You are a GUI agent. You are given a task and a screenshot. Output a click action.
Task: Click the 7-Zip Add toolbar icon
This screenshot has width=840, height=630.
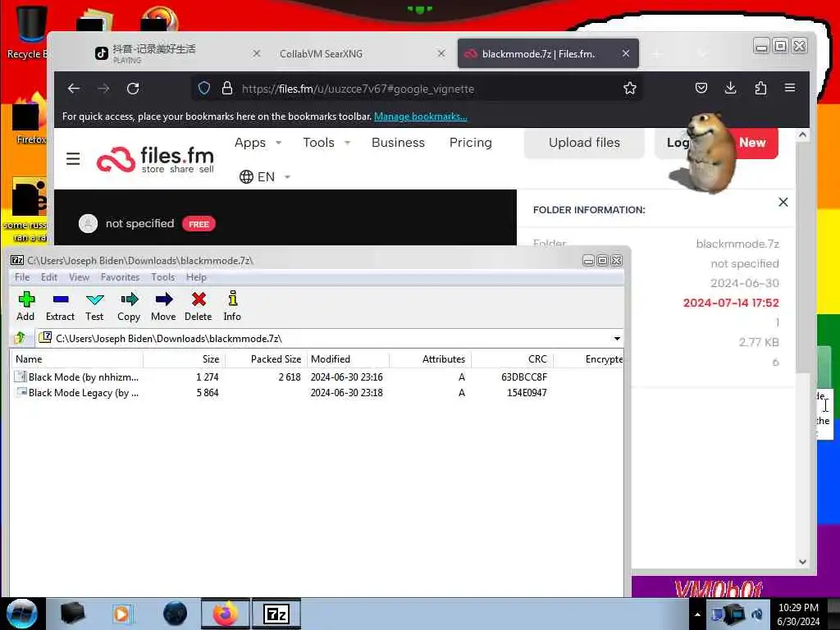[25, 299]
